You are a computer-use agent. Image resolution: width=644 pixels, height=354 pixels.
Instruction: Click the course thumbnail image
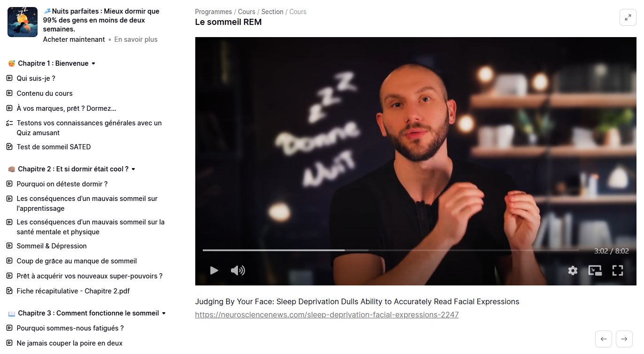coord(23,22)
